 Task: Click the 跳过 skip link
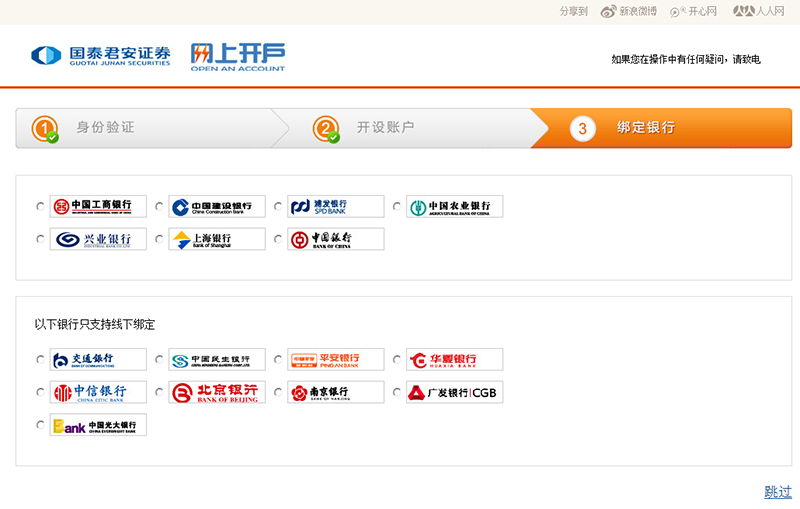point(777,491)
